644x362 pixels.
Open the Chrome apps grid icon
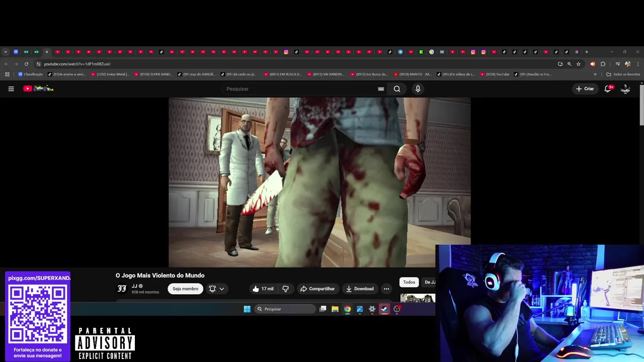point(7,74)
